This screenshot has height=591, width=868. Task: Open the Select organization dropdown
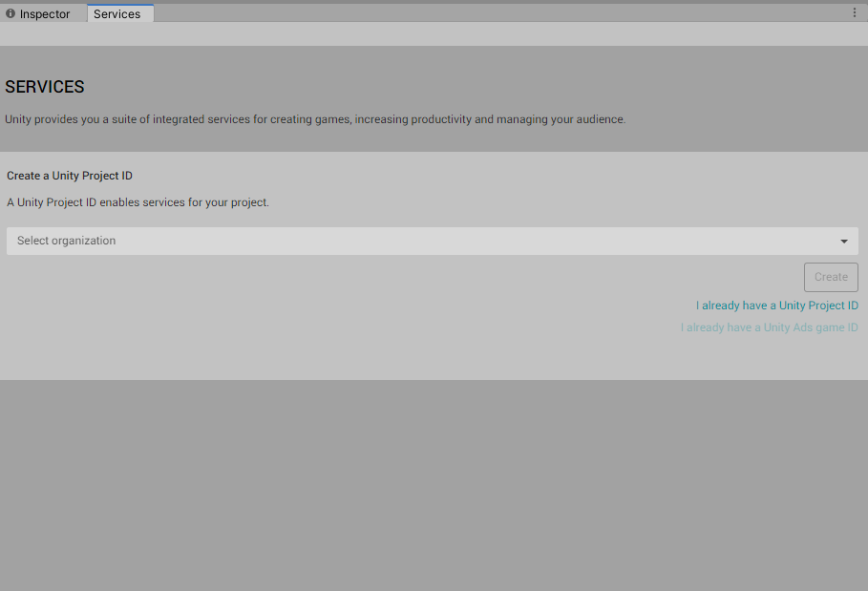(433, 241)
